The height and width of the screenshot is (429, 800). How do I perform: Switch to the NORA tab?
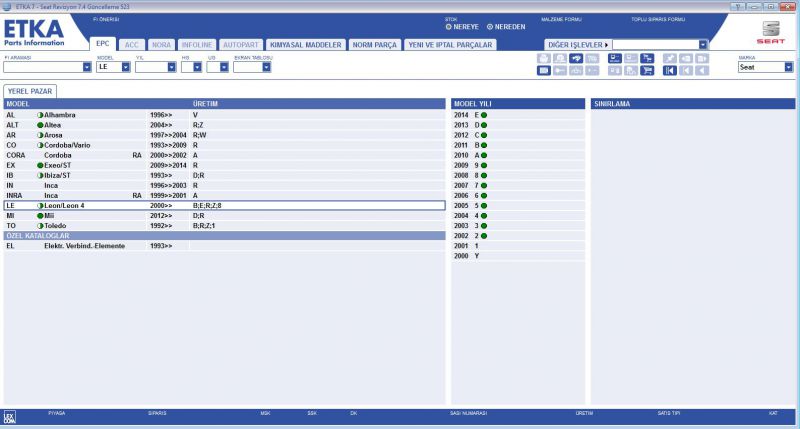[161, 45]
